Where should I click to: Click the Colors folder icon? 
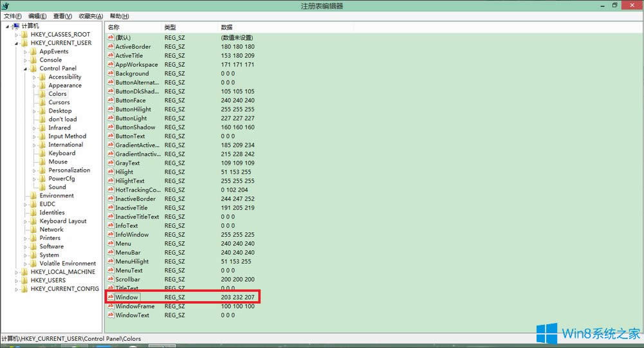[42, 94]
